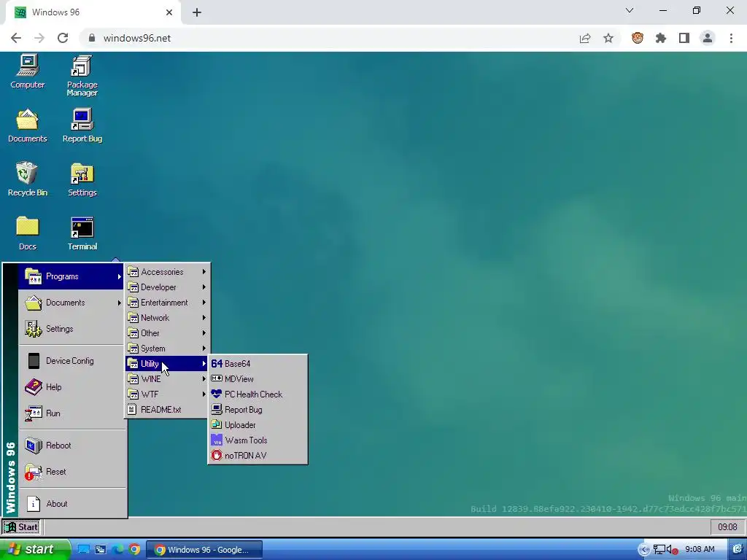Expand the WTF submenu
This screenshot has width=747, height=560.
coord(167,394)
